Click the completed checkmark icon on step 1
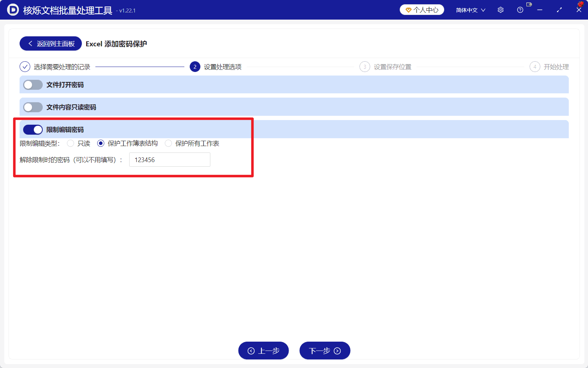The height and width of the screenshot is (368, 588). coord(25,67)
